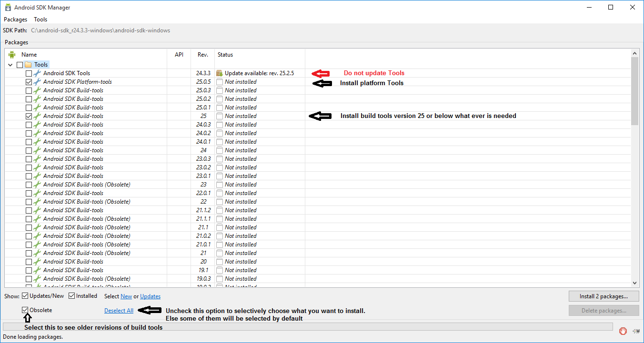Open the Packages menu
This screenshot has width=644, height=343.
tap(15, 20)
